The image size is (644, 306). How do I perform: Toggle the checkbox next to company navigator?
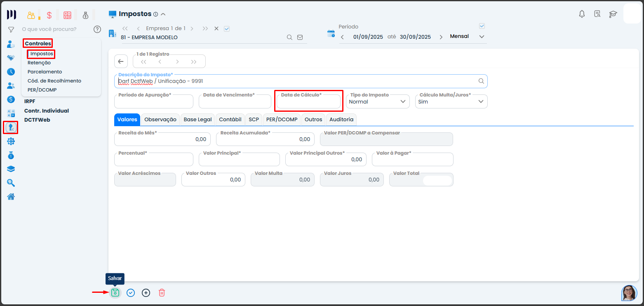(x=226, y=28)
